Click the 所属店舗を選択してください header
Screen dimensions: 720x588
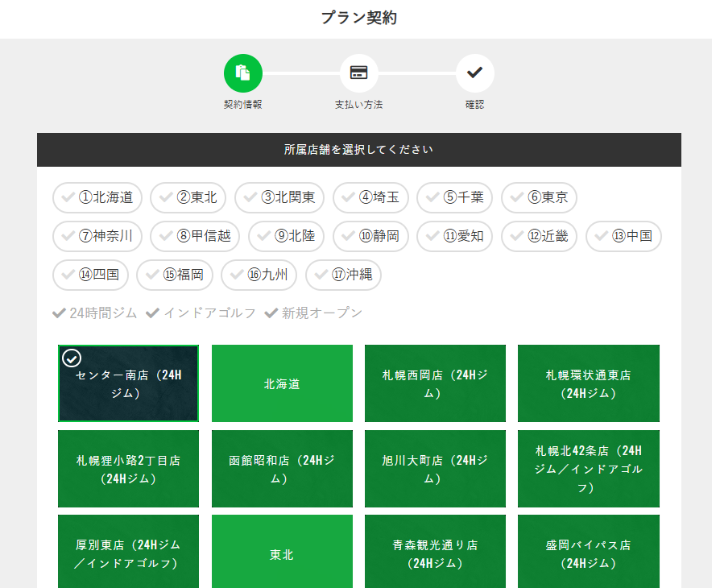pyautogui.click(x=359, y=150)
